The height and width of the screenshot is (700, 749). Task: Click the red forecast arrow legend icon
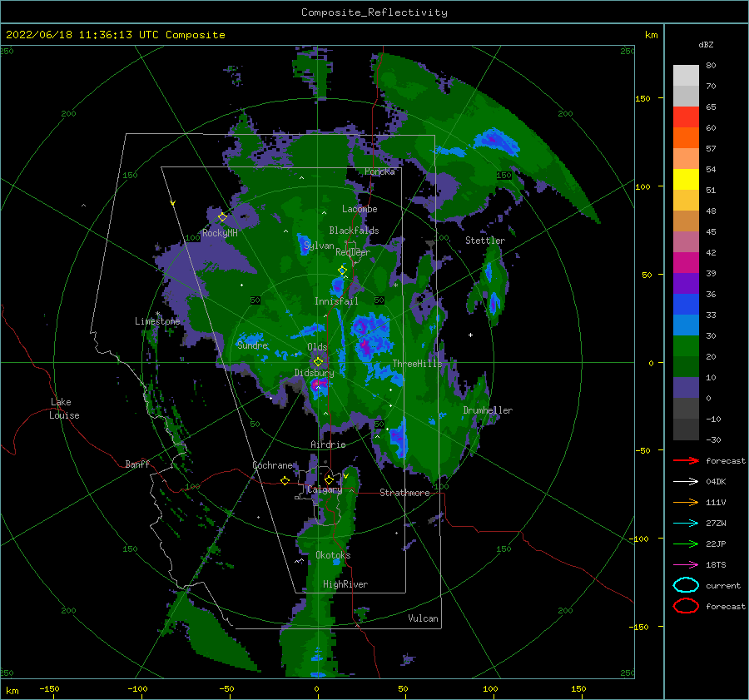coord(686,460)
